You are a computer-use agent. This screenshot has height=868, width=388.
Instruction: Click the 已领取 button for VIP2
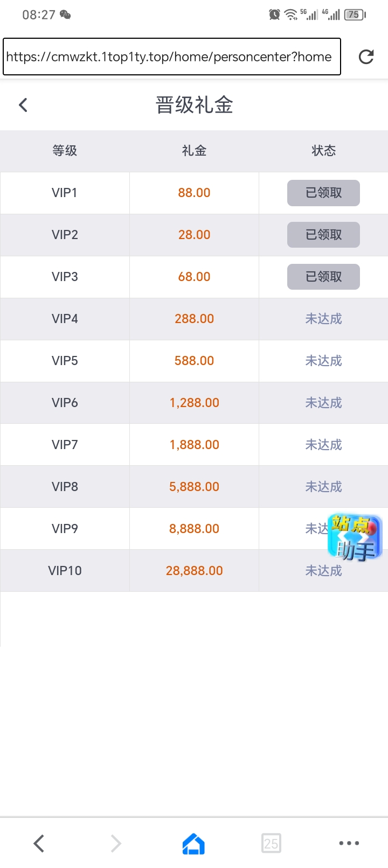pos(323,235)
